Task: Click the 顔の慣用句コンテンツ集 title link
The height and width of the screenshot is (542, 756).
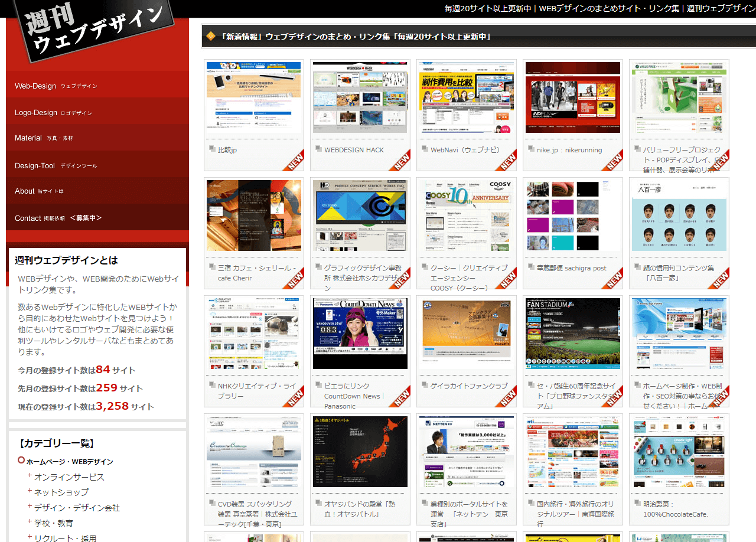Action: [x=679, y=273]
